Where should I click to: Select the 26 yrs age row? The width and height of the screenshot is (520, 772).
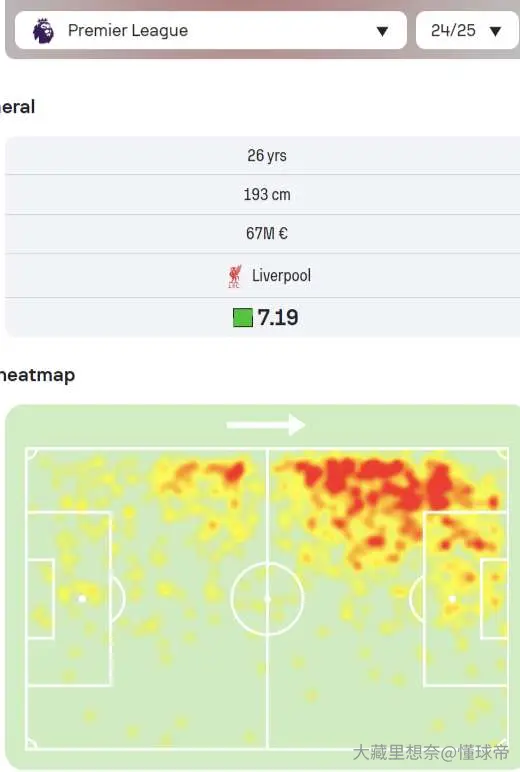(262, 156)
